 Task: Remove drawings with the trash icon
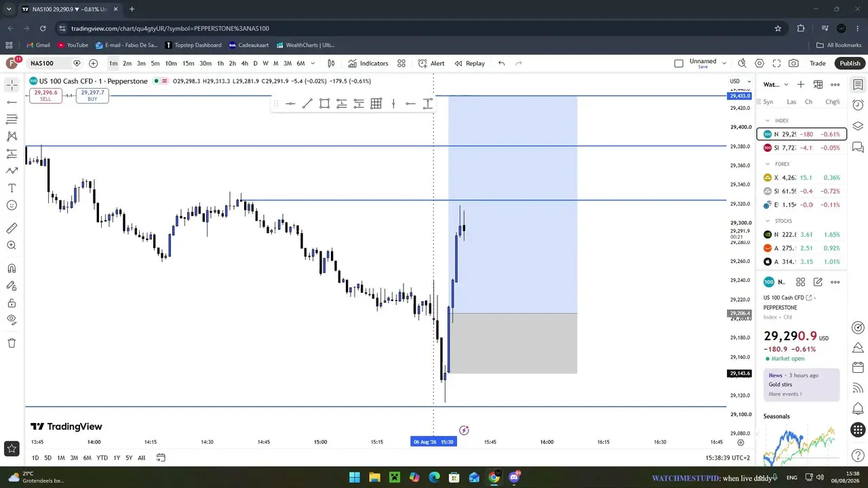(12, 343)
